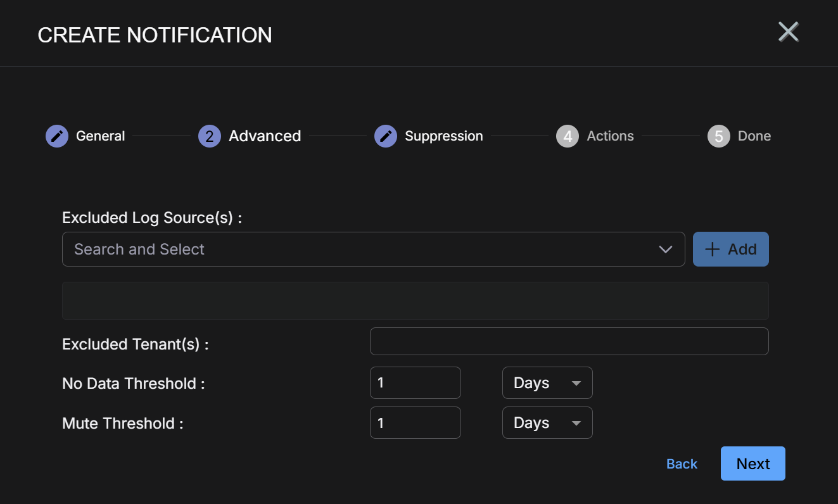Click the No Data Threshold number field
This screenshot has width=838, height=504.
click(x=415, y=383)
